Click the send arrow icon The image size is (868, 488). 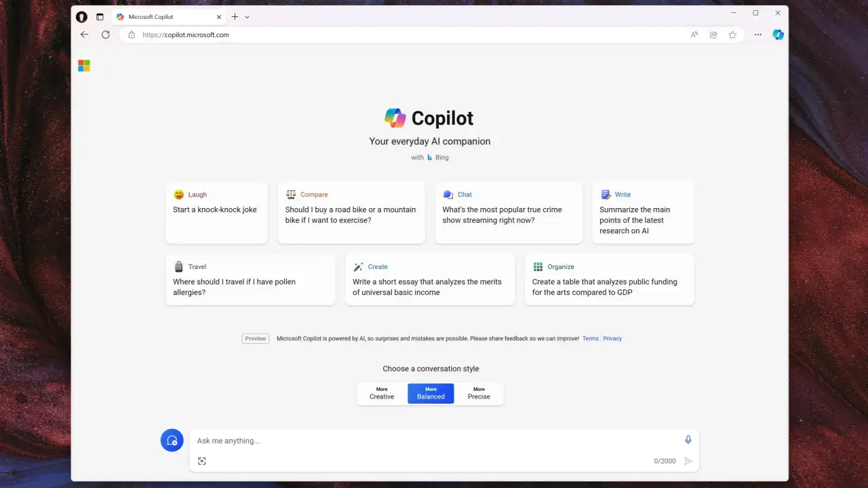click(x=688, y=461)
